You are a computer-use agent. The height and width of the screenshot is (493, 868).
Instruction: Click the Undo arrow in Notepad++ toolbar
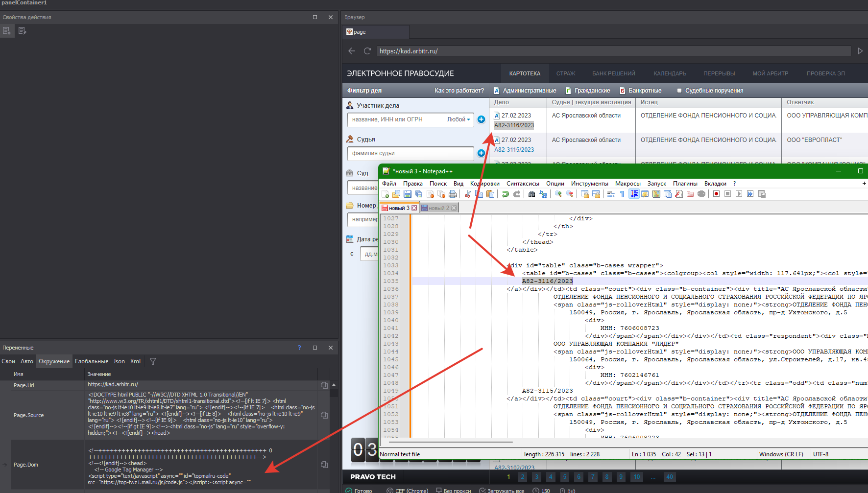(x=505, y=194)
